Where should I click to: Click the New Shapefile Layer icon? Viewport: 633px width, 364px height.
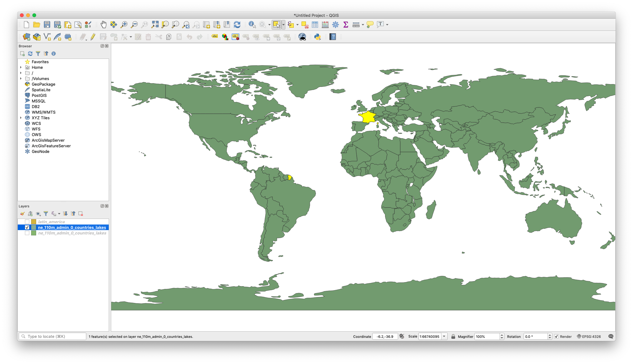[47, 37]
